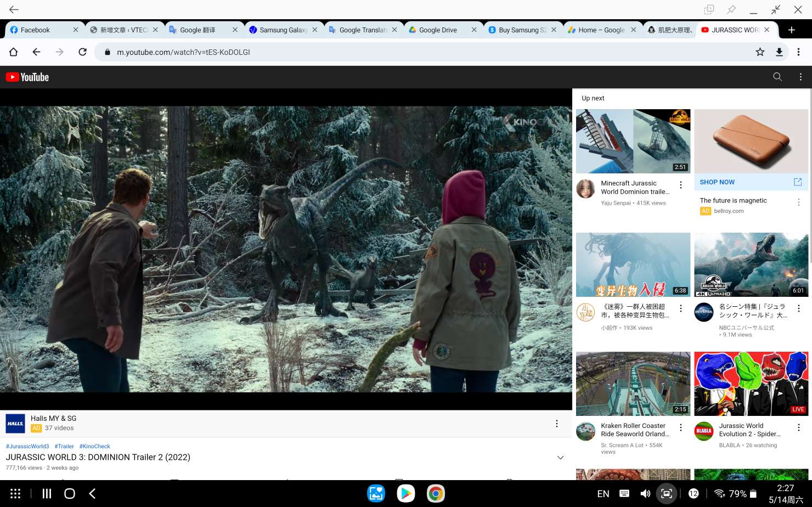Open the Sr. Scream A Lot channel avatar
This screenshot has width=812, height=507.
(585, 431)
